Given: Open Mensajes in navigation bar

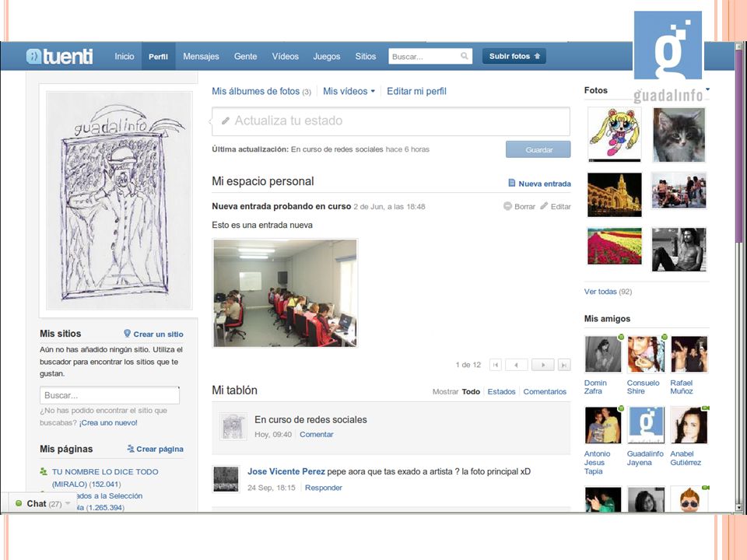Looking at the screenshot, I should click(201, 56).
